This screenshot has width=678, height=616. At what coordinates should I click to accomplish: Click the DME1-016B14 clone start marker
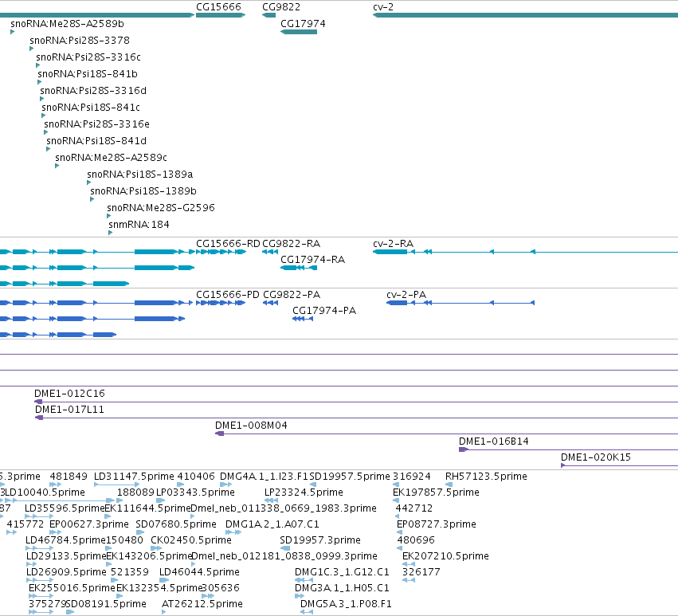click(x=464, y=449)
